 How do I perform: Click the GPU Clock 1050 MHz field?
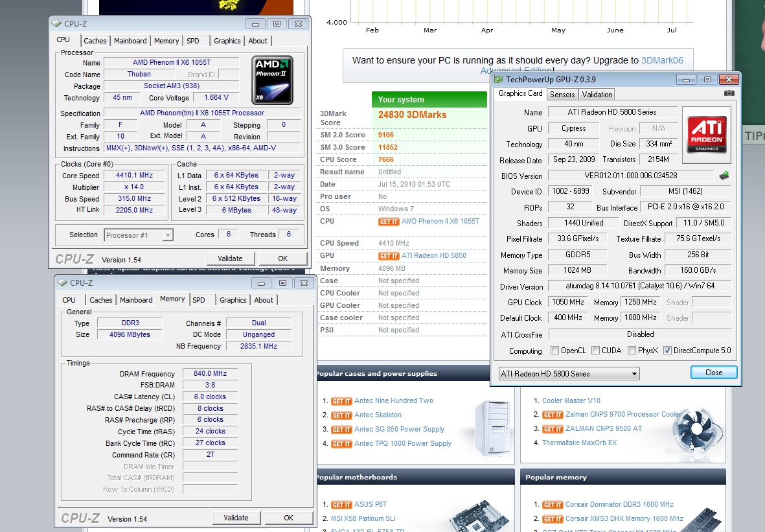tap(568, 302)
